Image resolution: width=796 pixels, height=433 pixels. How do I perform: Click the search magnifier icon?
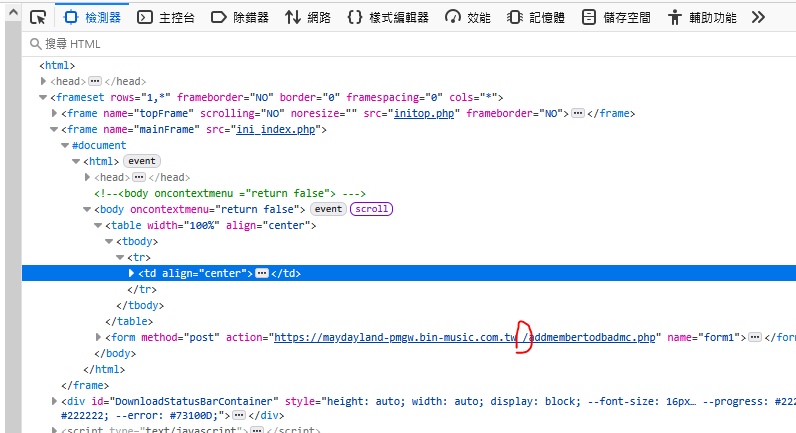click(36, 44)
